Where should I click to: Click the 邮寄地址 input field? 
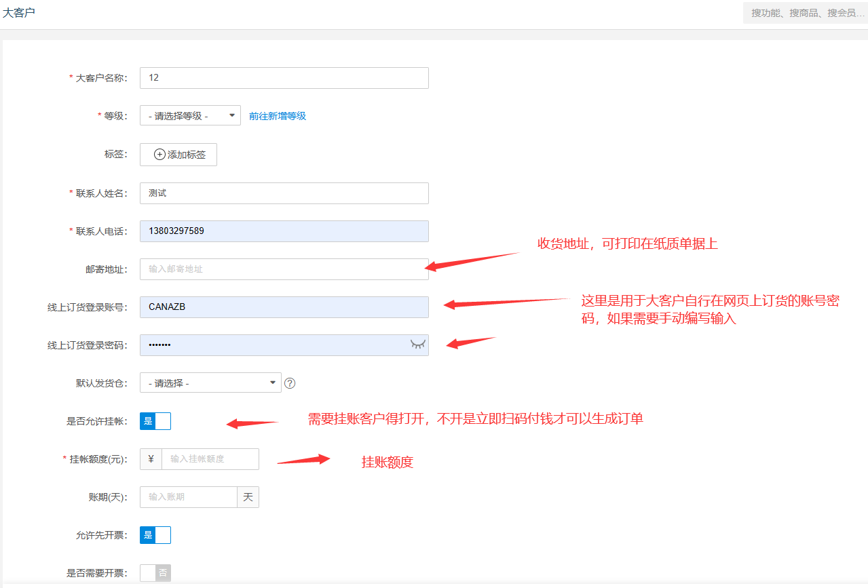click(x=284, y=269)
